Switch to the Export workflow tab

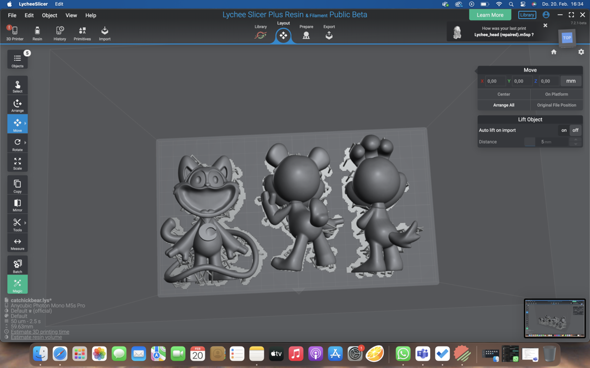[329, 33]
